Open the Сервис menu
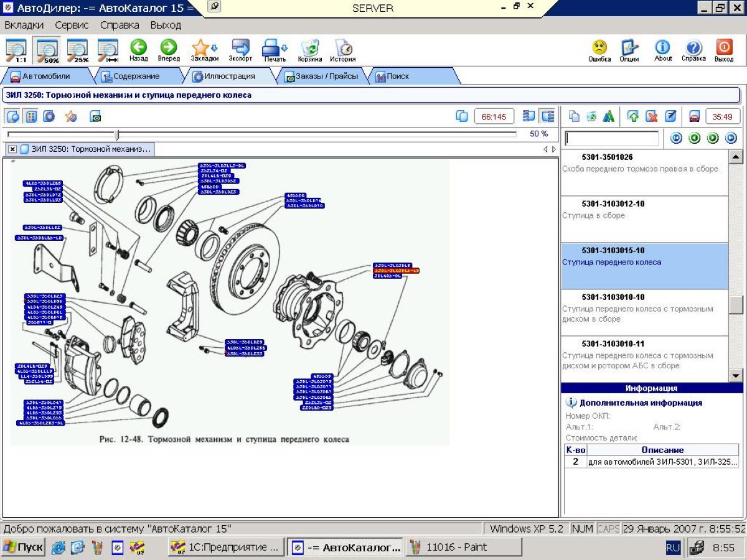Screen dimensions: 747x560 tap(72, 26)
